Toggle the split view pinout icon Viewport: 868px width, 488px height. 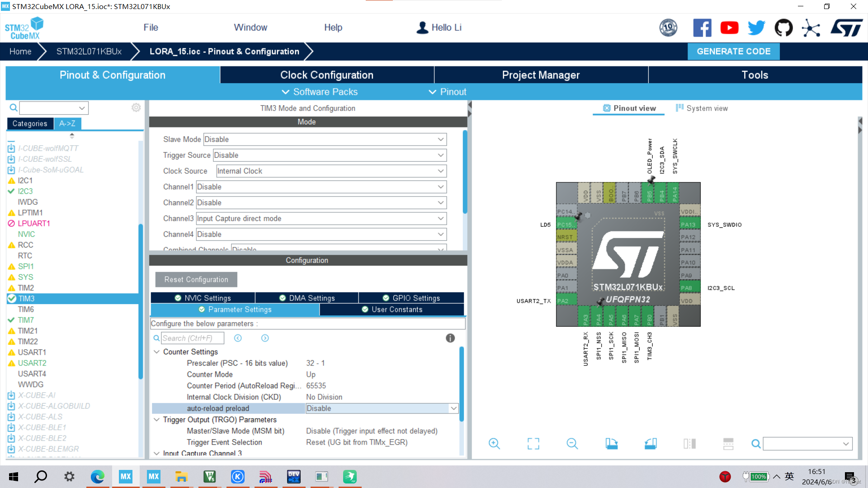689,444
